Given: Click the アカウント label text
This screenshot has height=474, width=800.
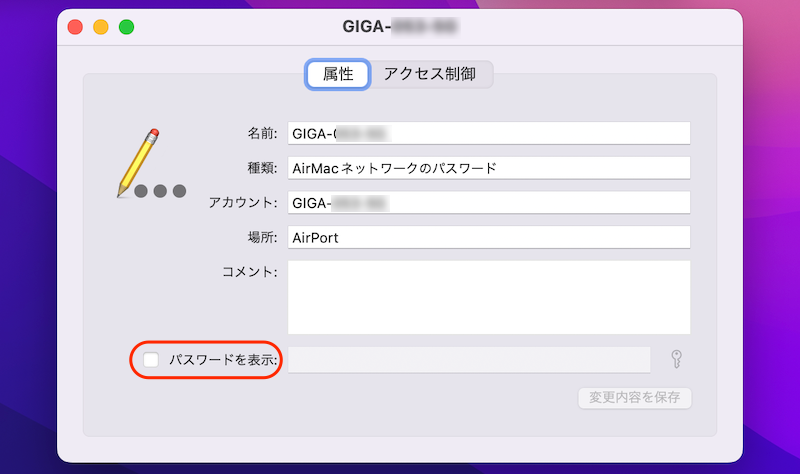Looking at the screenshot, I should click(243, 203).
